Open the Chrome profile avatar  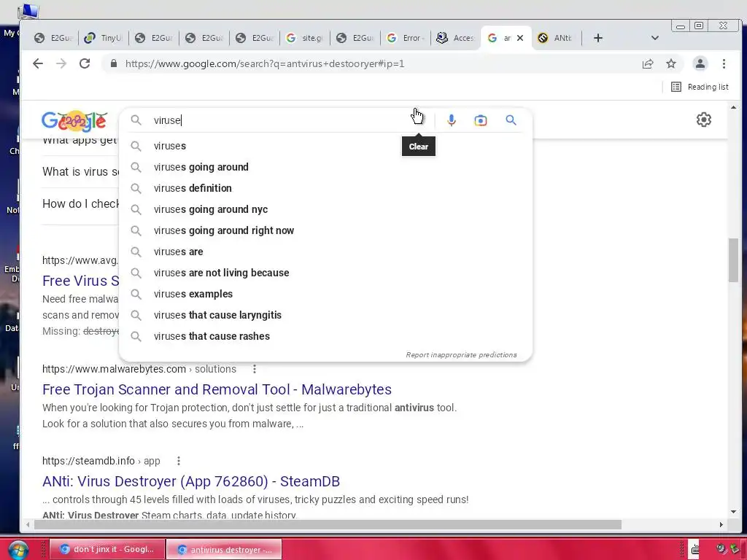coord(700,63)
